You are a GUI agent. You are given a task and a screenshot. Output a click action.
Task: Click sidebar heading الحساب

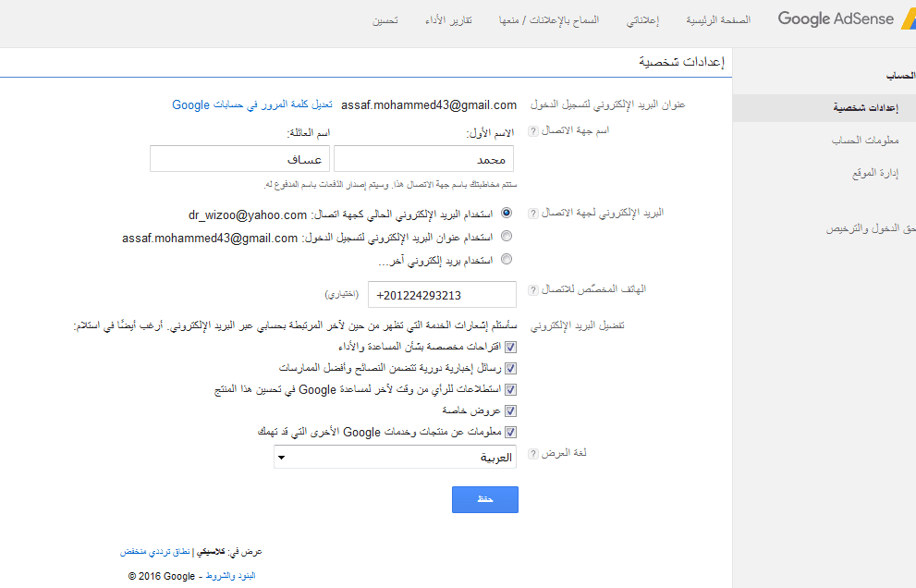[900, 76]
